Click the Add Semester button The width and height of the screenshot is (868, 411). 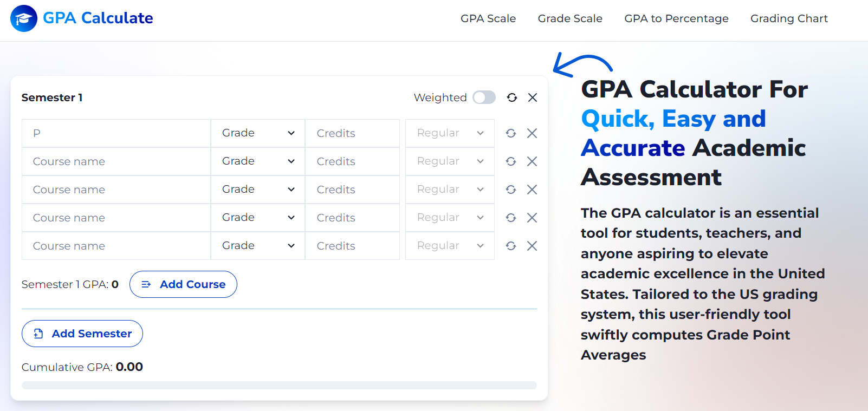coord(82,334)
